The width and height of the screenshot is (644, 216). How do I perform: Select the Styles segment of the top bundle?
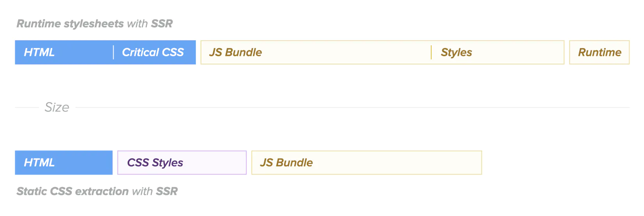(457, 52)
